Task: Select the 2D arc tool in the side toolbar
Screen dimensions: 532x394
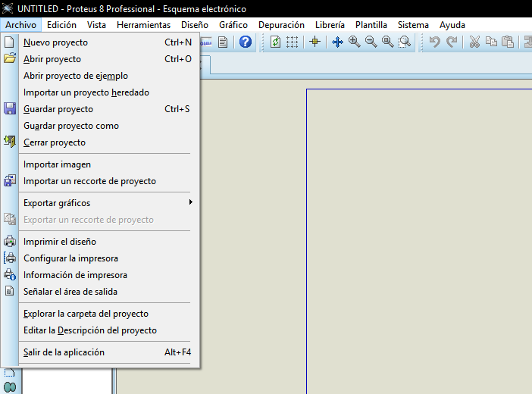Action: click(9, 373)
